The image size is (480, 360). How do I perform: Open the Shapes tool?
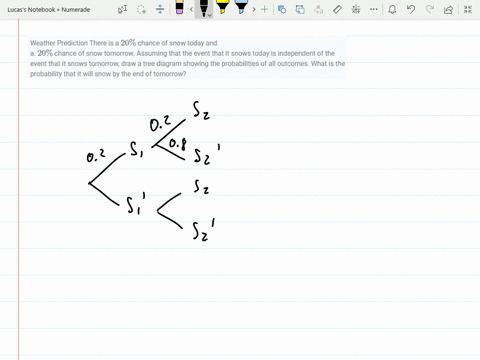pos(282,9)
